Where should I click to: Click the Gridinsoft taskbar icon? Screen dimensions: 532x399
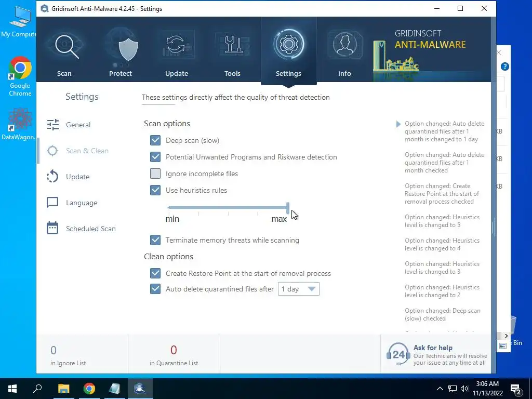tap(140, 389)
